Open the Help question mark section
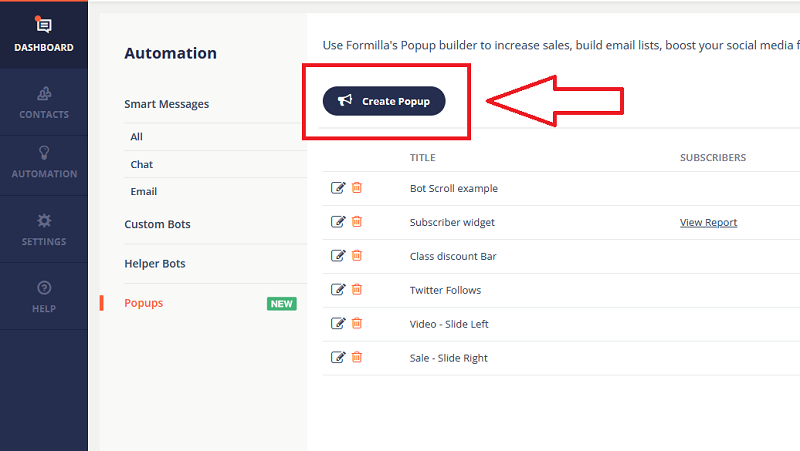The height and width of the screenshot is (451, 800). click(43, 297)
